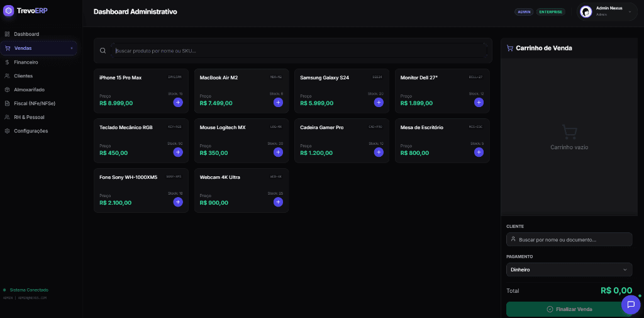The image size is (644, 318).
Task: Click the TrevoERP logo icon
Action: pyautogui.click(x=9, y=11)
